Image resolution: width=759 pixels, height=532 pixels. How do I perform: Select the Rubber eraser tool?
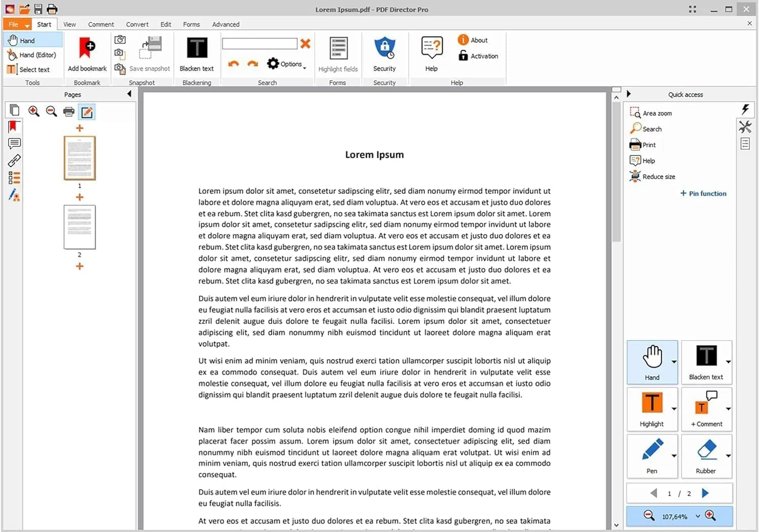pyautogui.click(x=706, y=455)
